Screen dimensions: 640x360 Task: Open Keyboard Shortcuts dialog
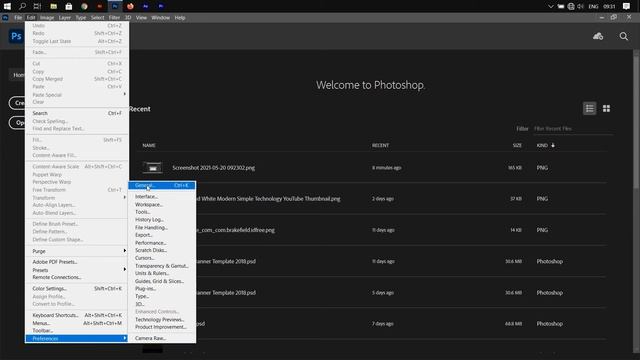[77, 315]
